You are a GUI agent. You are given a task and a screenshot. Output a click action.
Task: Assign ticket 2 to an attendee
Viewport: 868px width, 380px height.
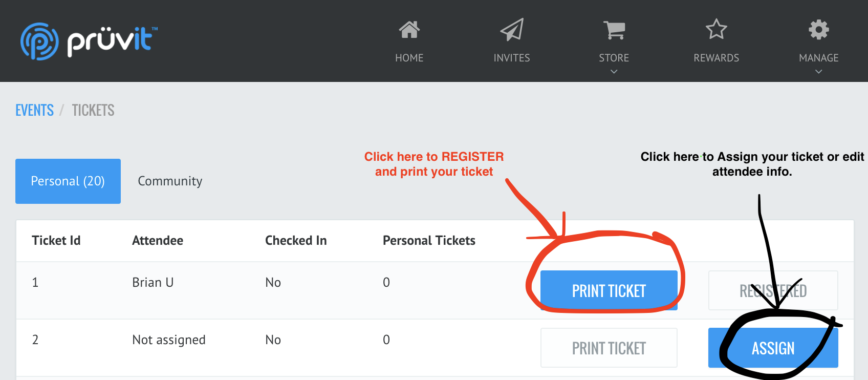(773, 348)
